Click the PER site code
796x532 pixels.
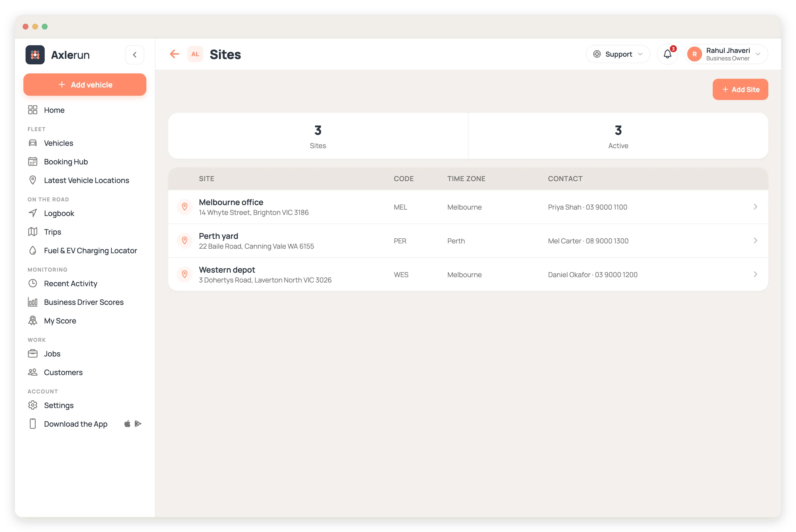coord(400,241)
